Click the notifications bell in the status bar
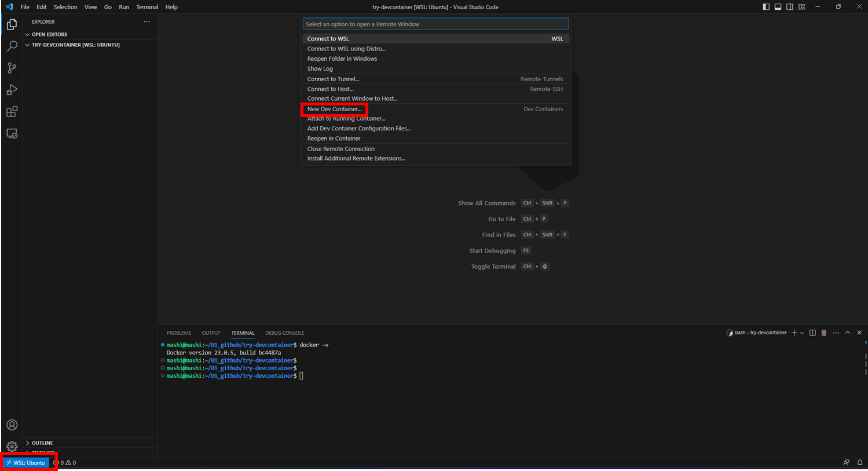 [x=860, y=462]
